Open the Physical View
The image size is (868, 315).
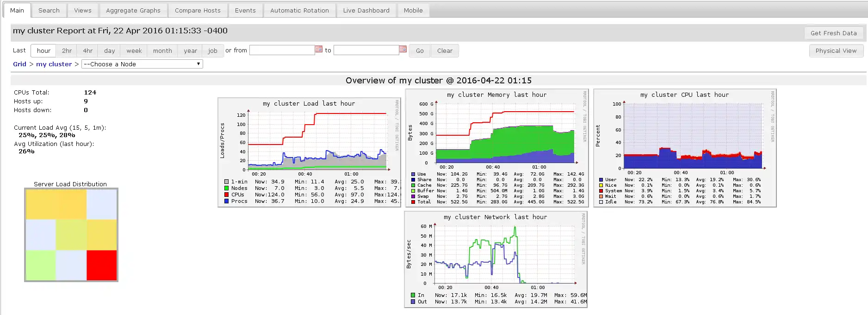tap(836, 50)
